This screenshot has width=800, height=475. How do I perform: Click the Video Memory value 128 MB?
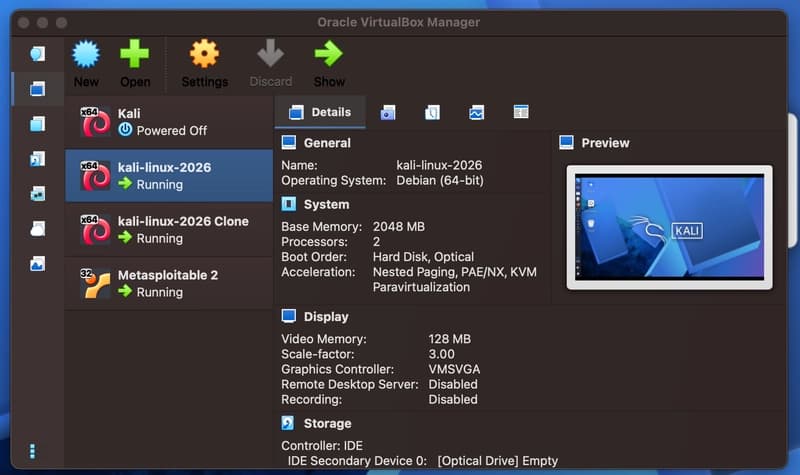[449, 339]
